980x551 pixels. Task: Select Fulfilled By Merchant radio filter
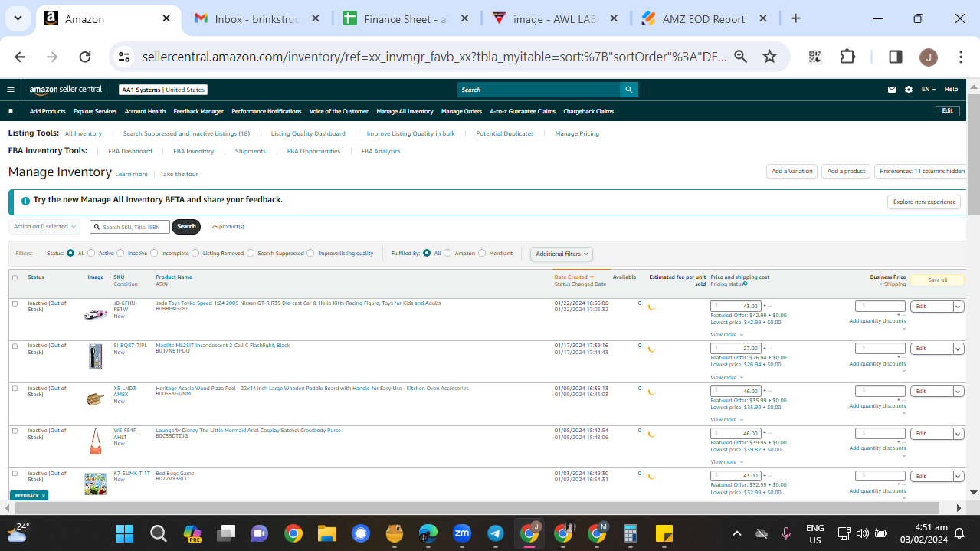482,253
